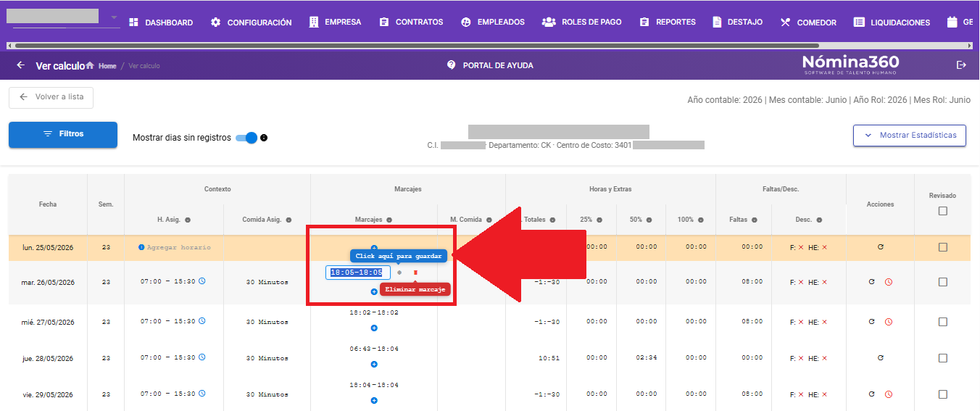The image size is (980, 411).
Task: Click the clock icon beside schedule on mar. 26/05/2026
Action: (x=202, y=281)
